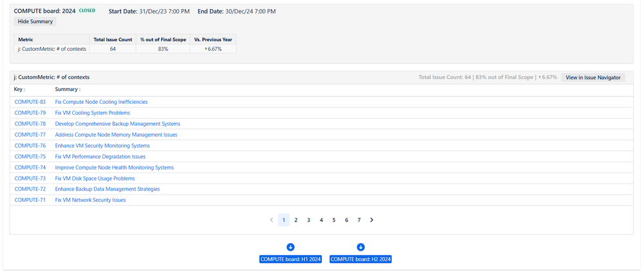Click the 'j: CustomMetric: # of contexts' section header

[52, 77]
